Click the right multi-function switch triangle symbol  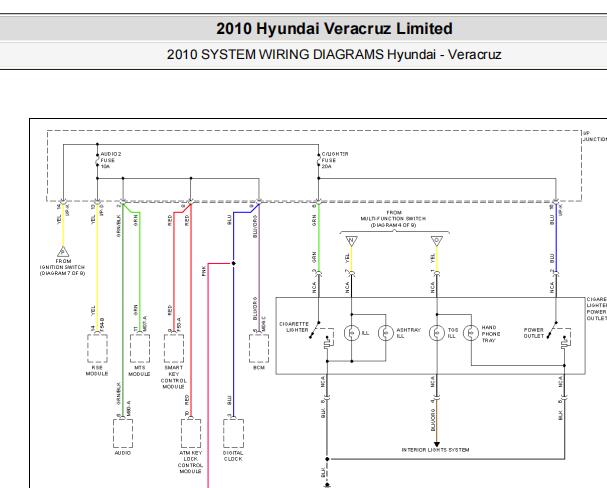(437, 241)
